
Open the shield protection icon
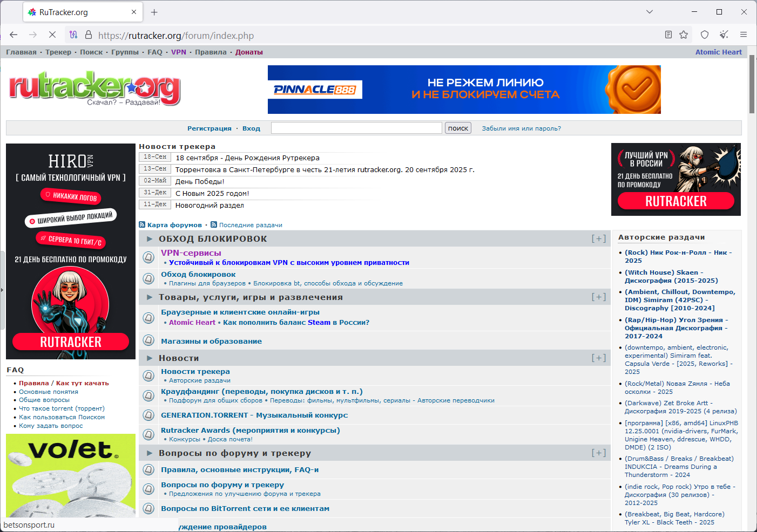click(705, 35)
